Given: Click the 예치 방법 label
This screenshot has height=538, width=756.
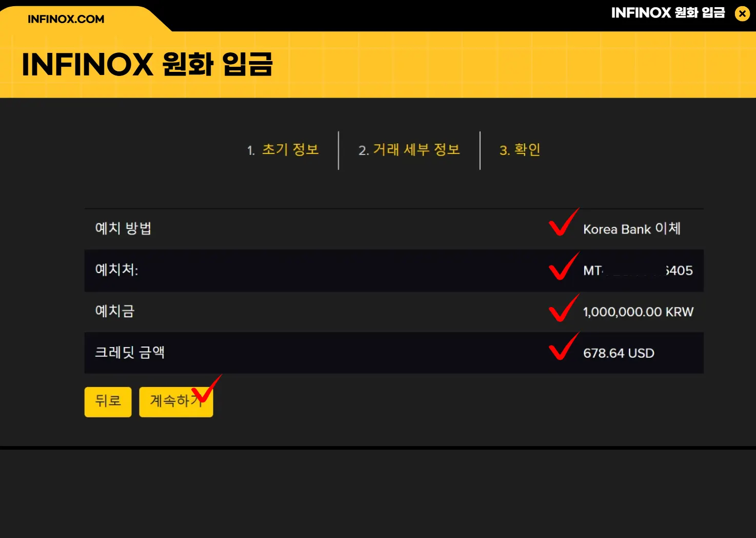Looking at the screenshot, I should [123, 228].
